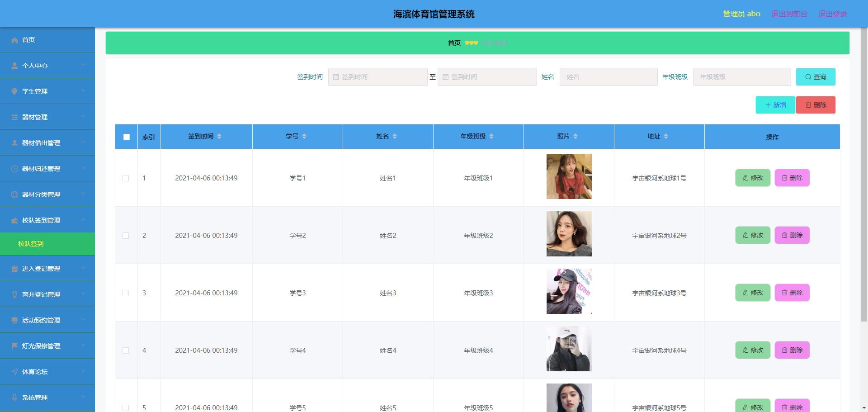
Task: Click 删除 for row 姓名4
Action: [x=792, y=350]
